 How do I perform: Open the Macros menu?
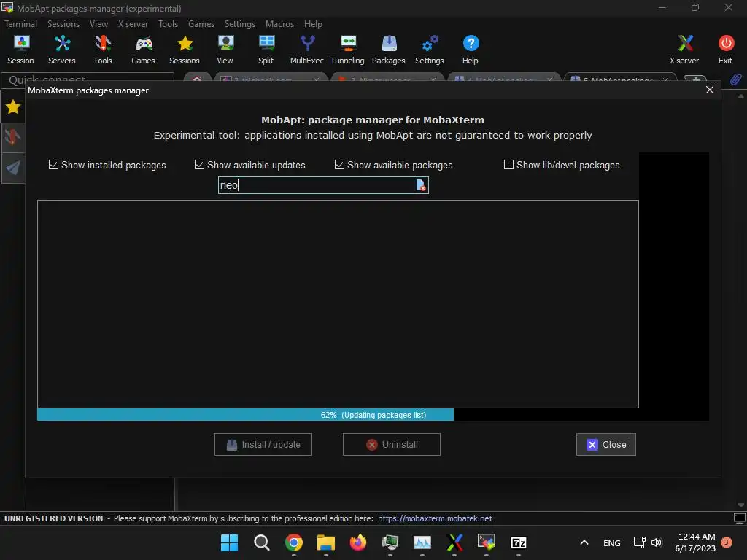tap(279, 24)
